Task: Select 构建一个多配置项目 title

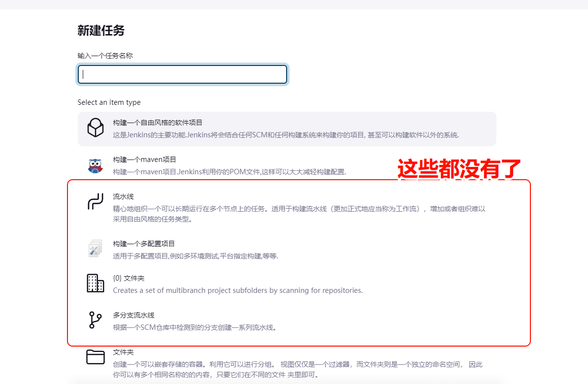Action: pos(144,244)
